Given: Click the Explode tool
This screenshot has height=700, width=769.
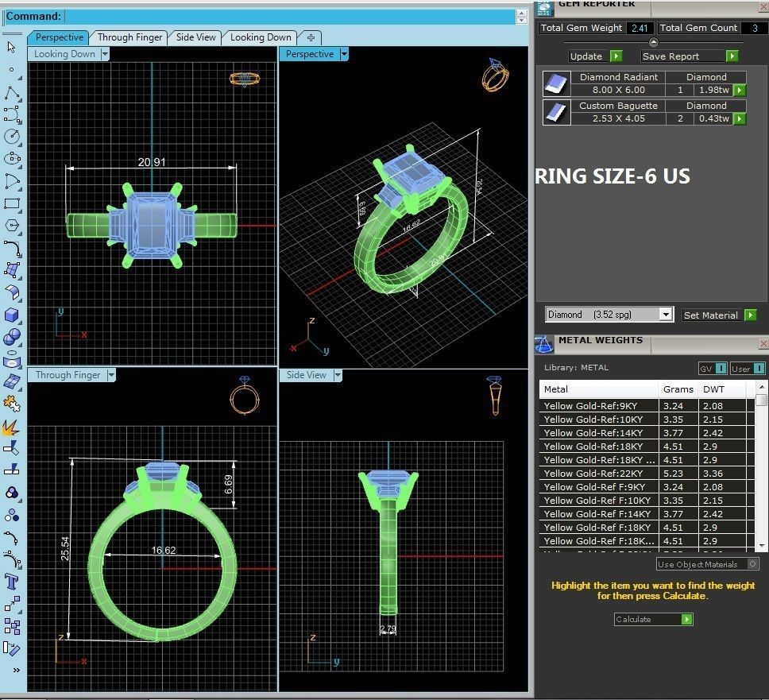Looking at the screenshot, I should click(x=12, y=427).
